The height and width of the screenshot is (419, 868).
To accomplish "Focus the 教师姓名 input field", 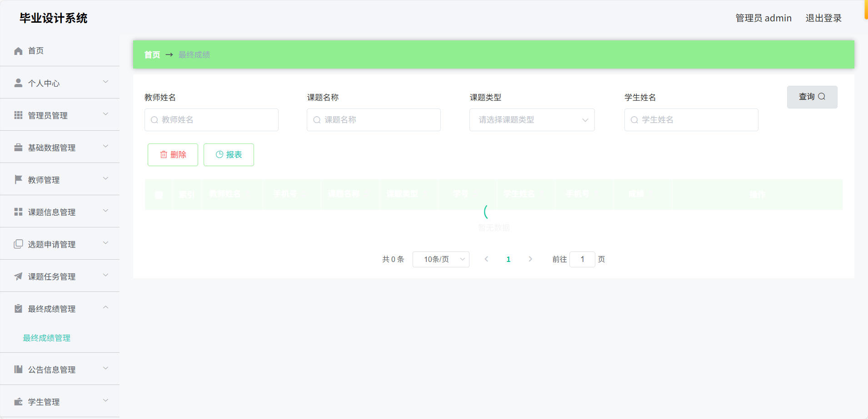I will point(211,120).
